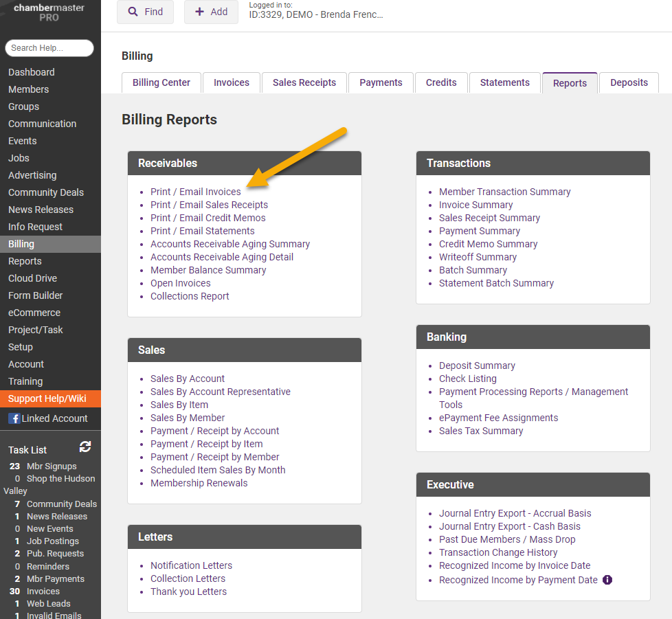The image size is (672, 619).
Task: Click the chambermaster PRO logo
Action: (x=49, y=12)
